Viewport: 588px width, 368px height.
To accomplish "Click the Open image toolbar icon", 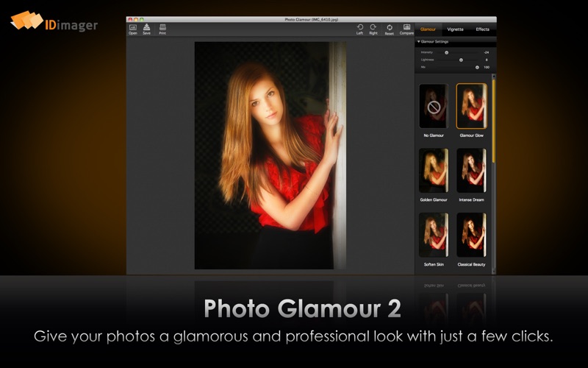I will coord(133,28).
